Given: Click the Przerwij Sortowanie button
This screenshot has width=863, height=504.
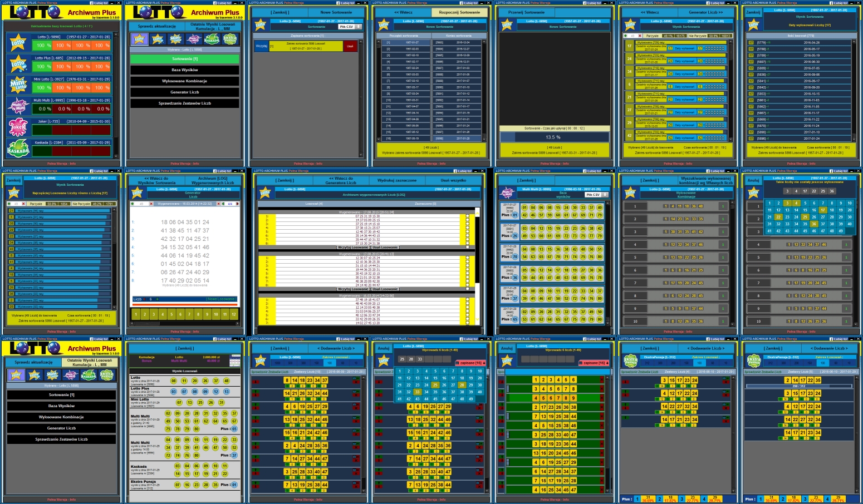Looking at the screenshot, I should point(527,12).
